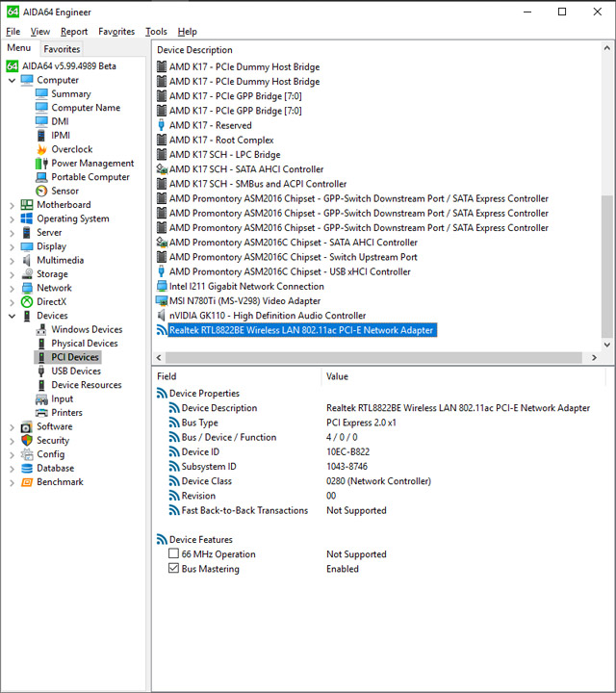Click the AIDA64 v5.99.4989 Beta root icon

tap(12, 66)
